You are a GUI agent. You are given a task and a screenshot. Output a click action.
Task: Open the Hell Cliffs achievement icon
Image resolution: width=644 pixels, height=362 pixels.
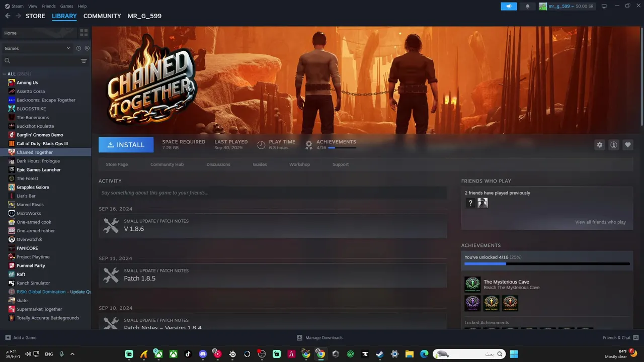(491, 303)
